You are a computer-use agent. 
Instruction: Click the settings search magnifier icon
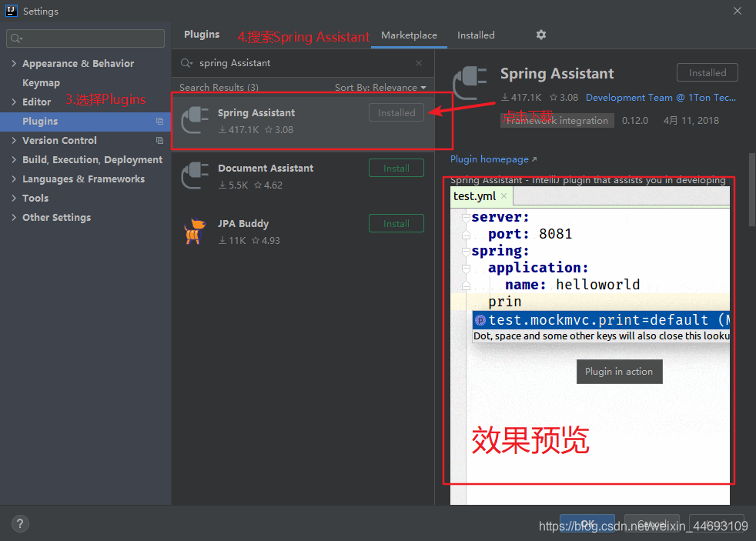pos(16,38)
